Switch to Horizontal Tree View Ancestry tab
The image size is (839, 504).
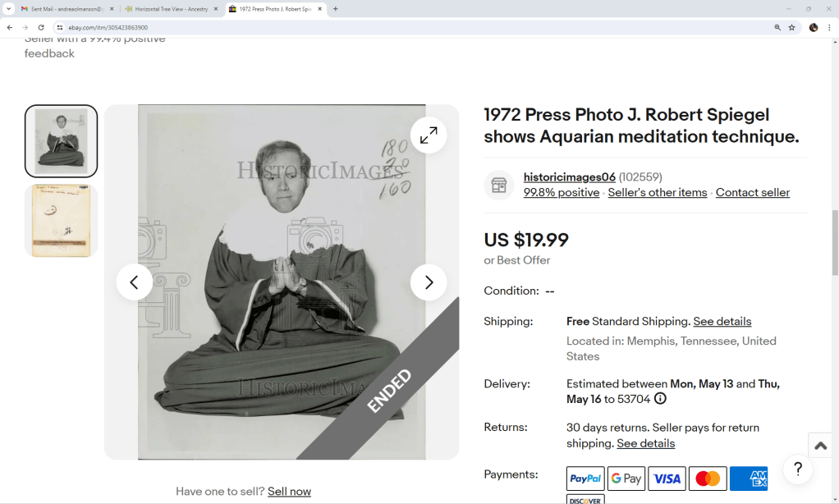(171, 8)
